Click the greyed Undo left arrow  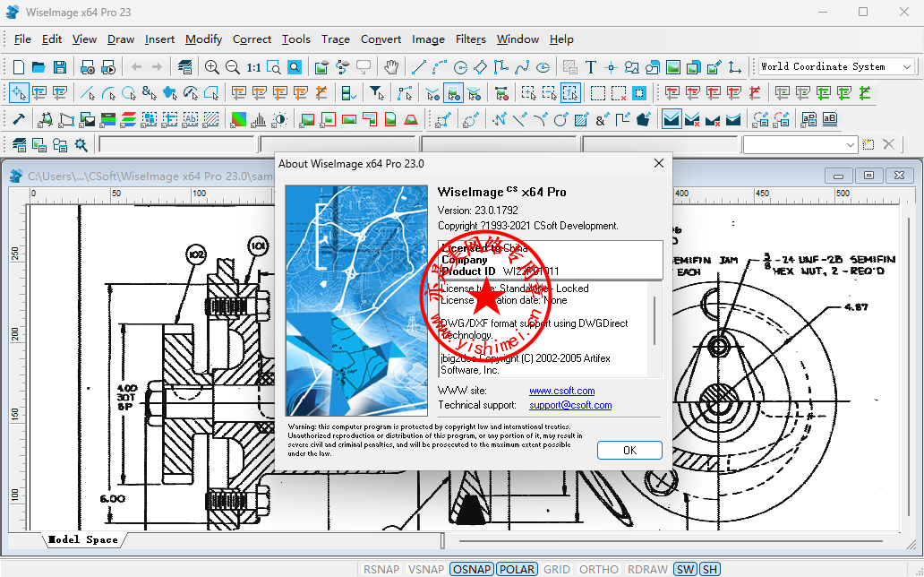(136, 67)
